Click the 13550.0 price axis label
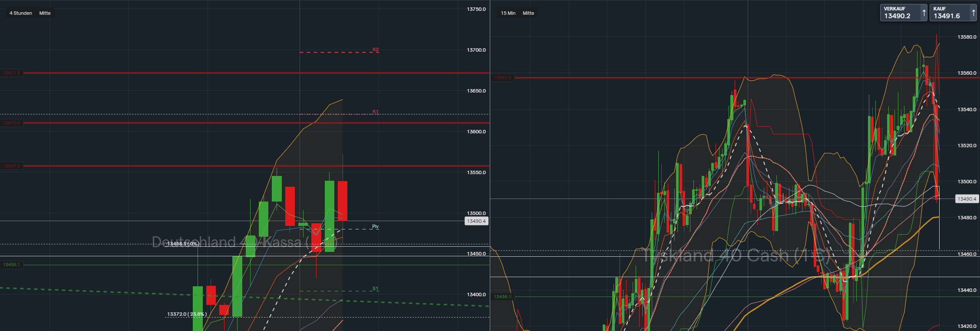Viewport: 980px width, 331px height. (476, 172)
